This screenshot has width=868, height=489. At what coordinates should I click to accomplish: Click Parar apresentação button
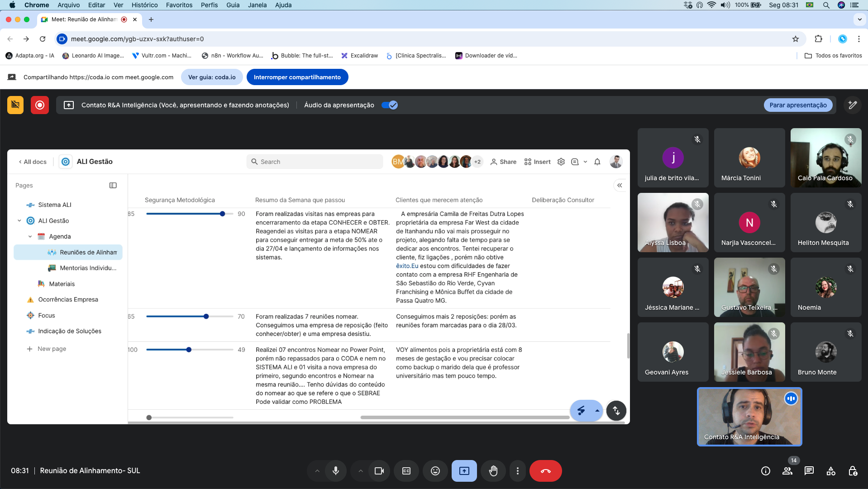pyautogui.click(x=798, y=105)
